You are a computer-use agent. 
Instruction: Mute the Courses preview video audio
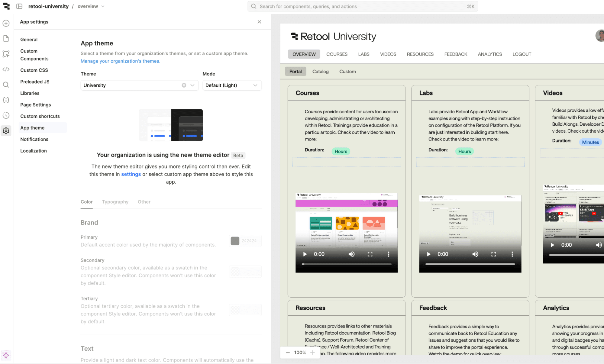(351, 254)
